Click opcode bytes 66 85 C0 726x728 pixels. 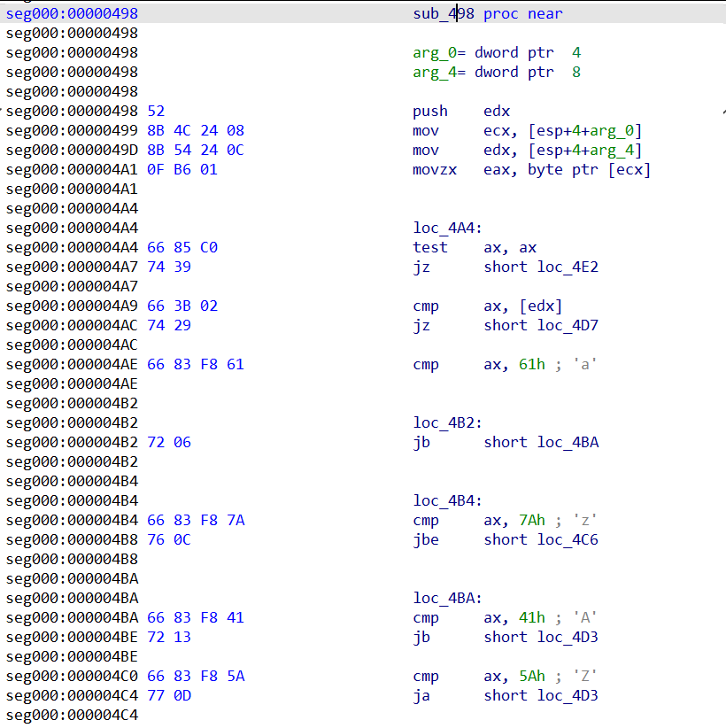pyautogui.click(x=182, y=247)
